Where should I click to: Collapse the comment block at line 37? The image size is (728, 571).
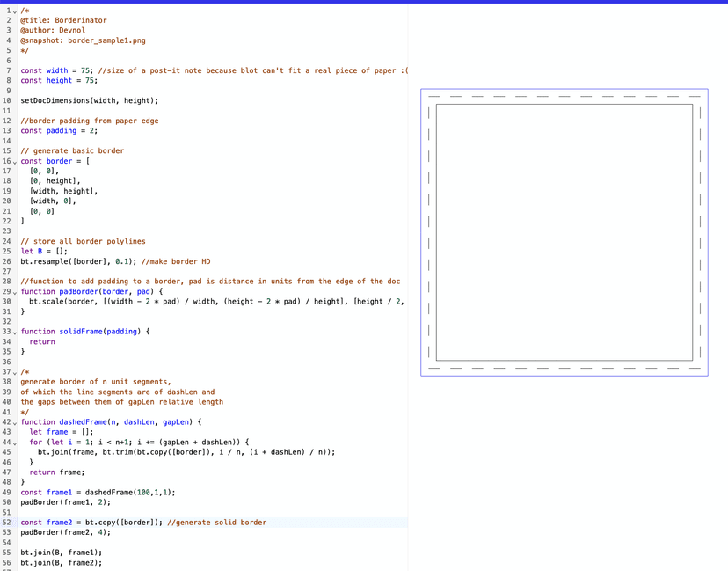point(14,372)
